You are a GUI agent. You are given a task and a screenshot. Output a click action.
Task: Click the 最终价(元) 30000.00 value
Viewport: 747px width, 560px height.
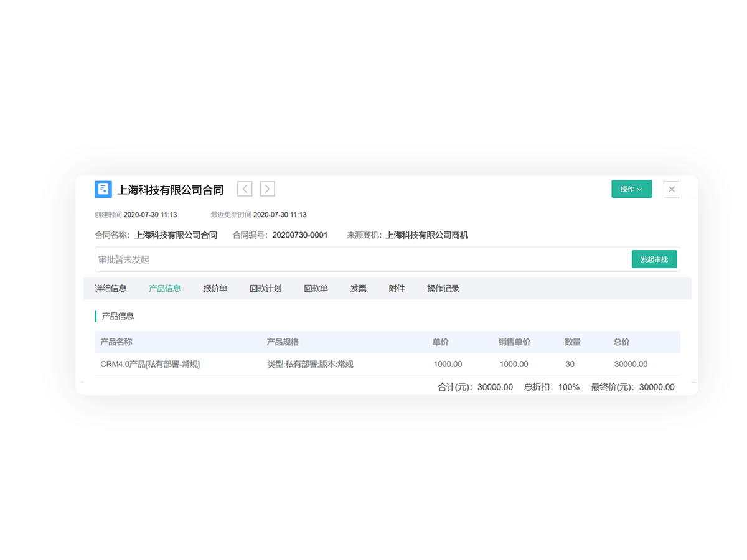[657, 387]
